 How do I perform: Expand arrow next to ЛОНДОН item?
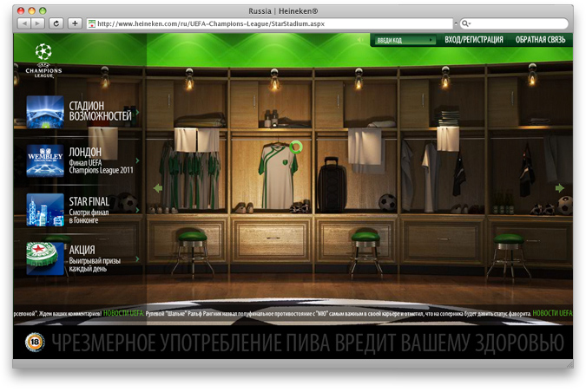[x=137, y=160]
